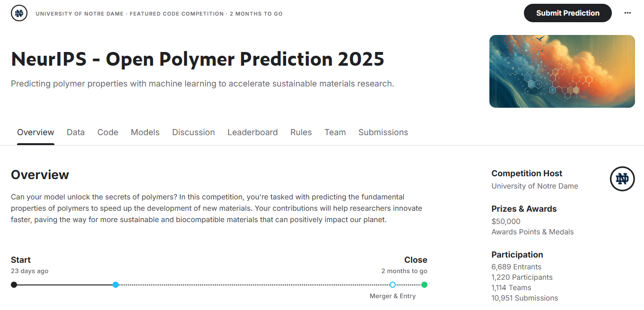The width and height of the screenshot is (644, 310).
Task: Switch to the Models tab
Action: (145, 132)
